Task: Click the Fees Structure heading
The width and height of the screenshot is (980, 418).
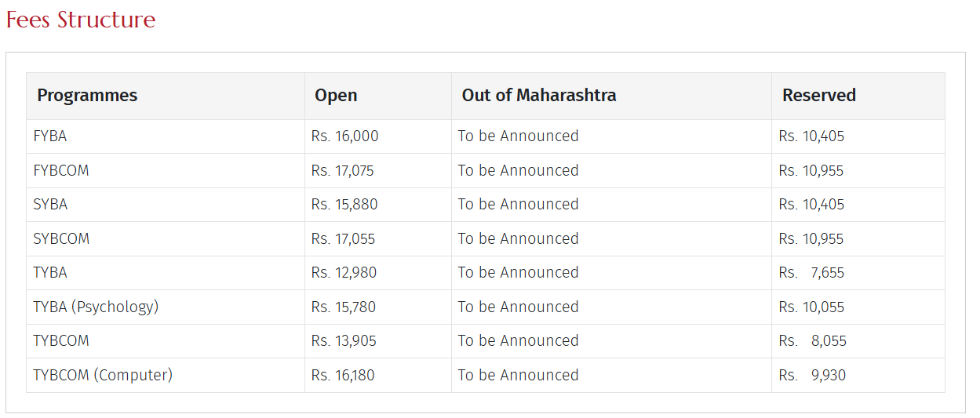Action: click(x=81, y=20)
